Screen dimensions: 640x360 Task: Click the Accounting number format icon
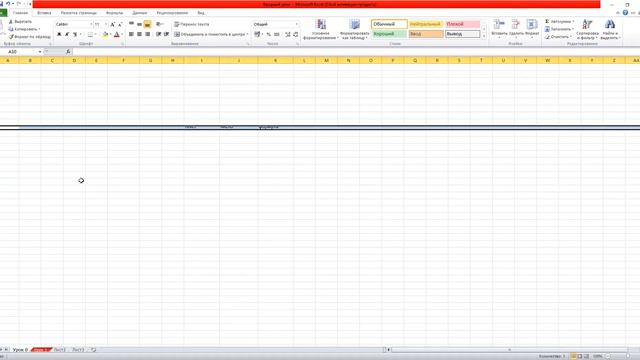click(257, 34)
